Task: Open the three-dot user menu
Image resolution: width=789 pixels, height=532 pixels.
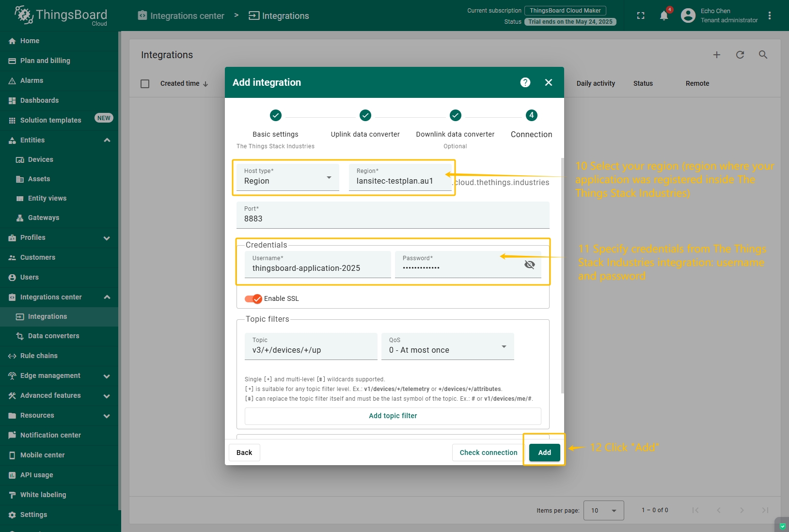Action: pyautogui.click(x=769, y=16)
